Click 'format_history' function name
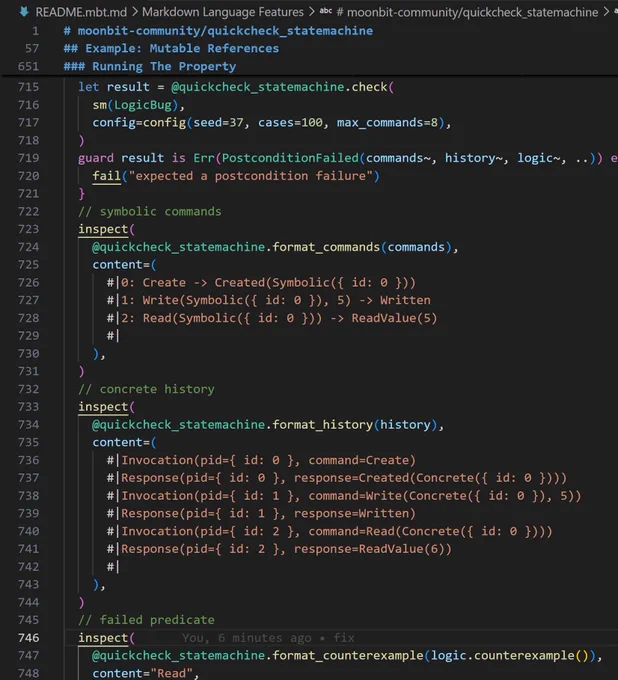Image resolution: width=618 pixels, height=680 pixels. click(323, 425)
